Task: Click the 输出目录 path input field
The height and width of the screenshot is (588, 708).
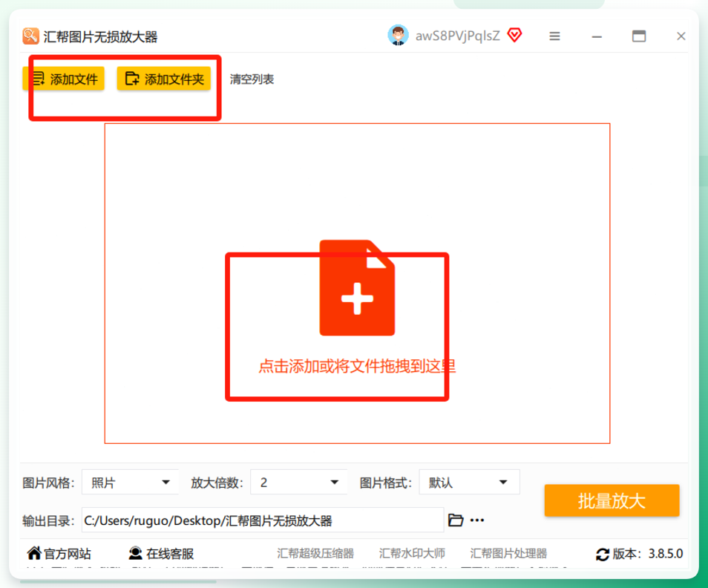Action: [263, 520]
